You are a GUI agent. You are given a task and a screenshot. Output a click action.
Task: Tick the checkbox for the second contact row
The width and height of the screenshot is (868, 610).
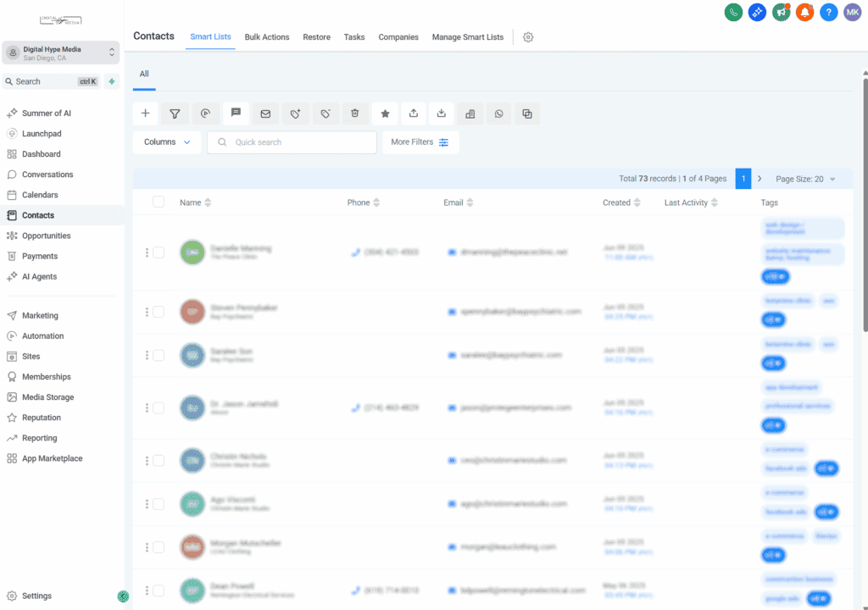[x=159, y=312]
